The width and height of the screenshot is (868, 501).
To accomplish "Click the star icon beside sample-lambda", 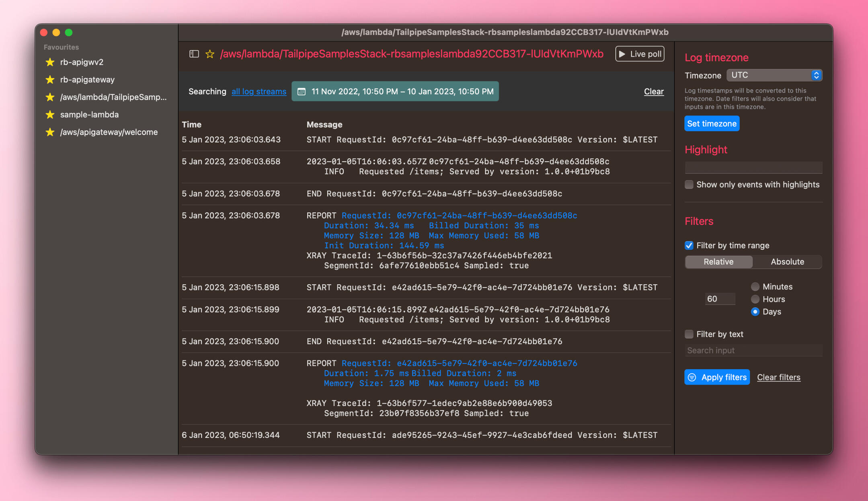I will click(50, 115).
